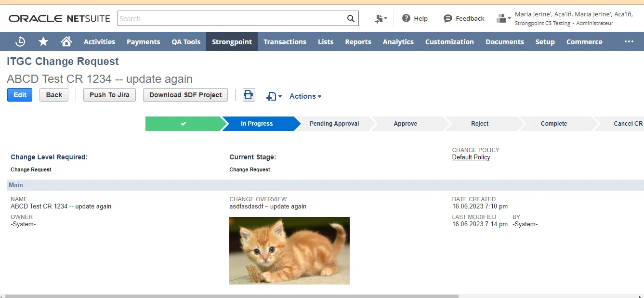The image size is (644, 298).
Task: Click the search magnifier icon
Action: (x=351, y=19)
